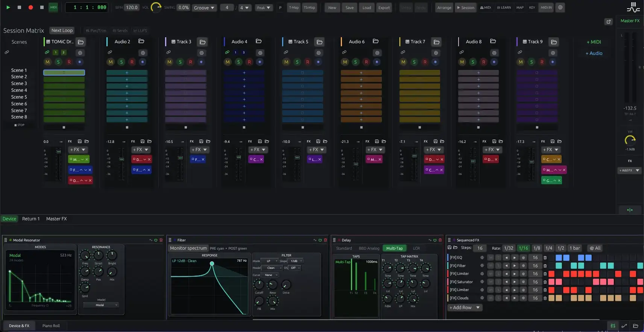Open settings gear of Audio 6 track
This screenshot has height=332, width=644.
pyautogui.click(x=377, y=53)
